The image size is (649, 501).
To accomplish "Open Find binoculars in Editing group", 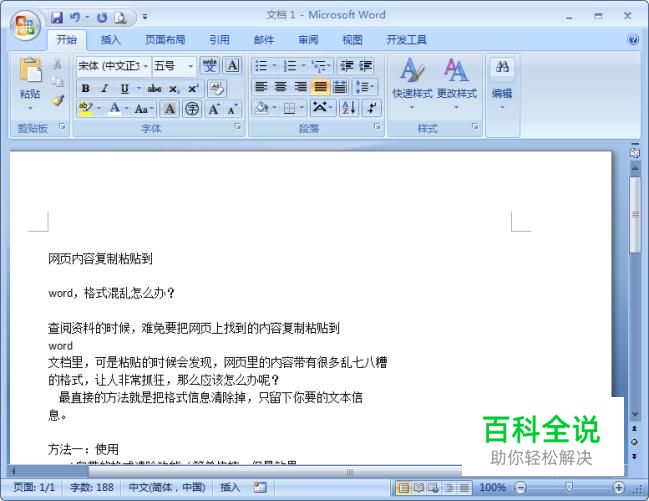I will click(x=502, y=66).
